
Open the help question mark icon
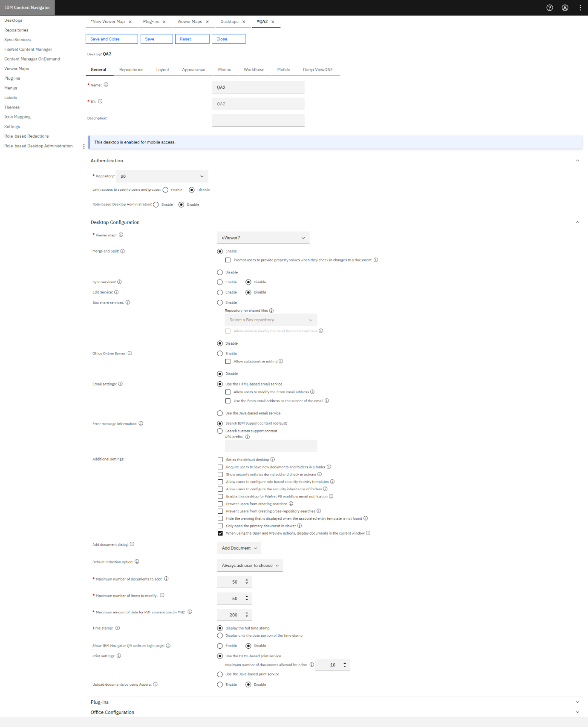[x=550, y=8]
